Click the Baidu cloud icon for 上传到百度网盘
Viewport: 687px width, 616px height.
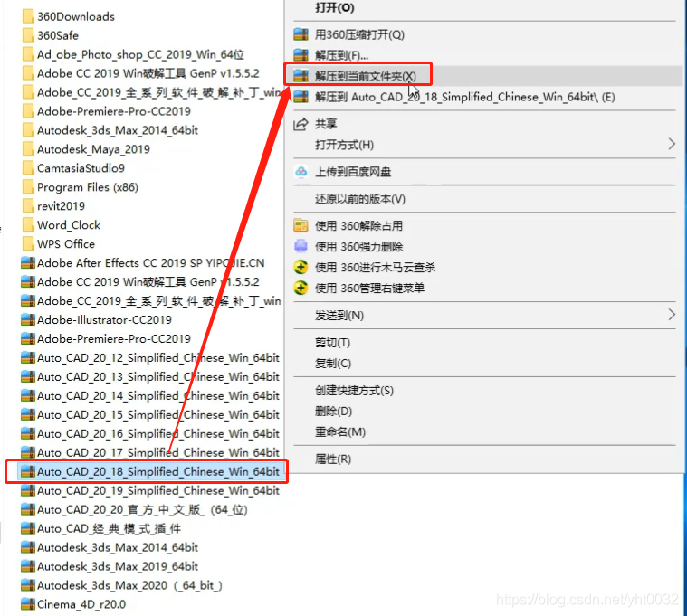pyautogui.click(x=301, y=172)
